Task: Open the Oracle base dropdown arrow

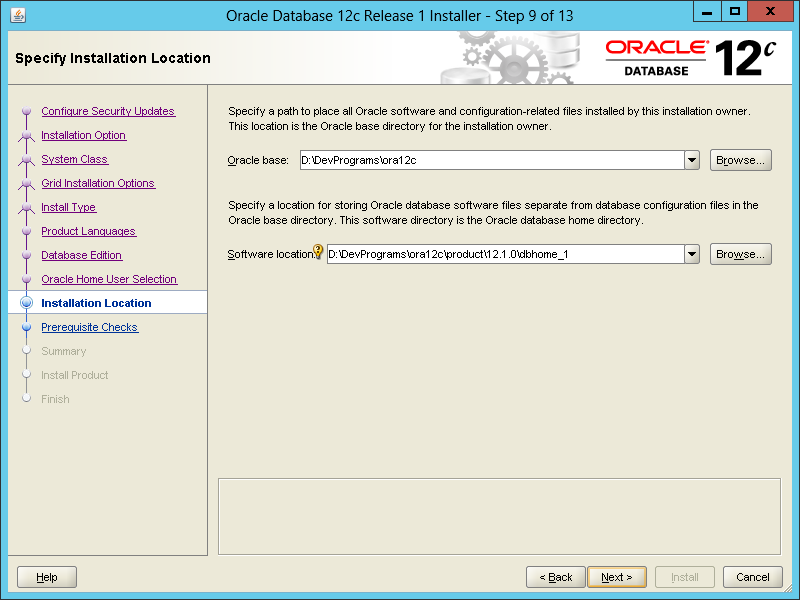Action: (x=691, y=160)
